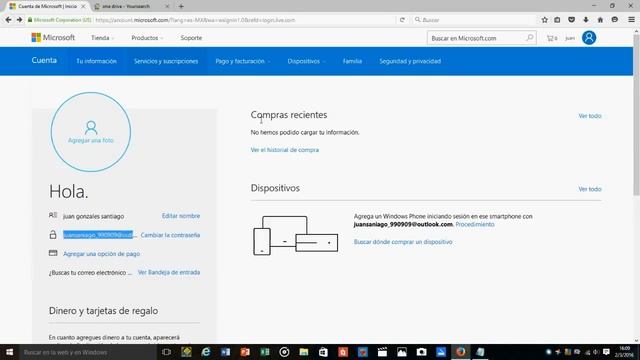
Task: Open the Photos app on taskbar
Action: pyautogui.click(x=402, y=352)
